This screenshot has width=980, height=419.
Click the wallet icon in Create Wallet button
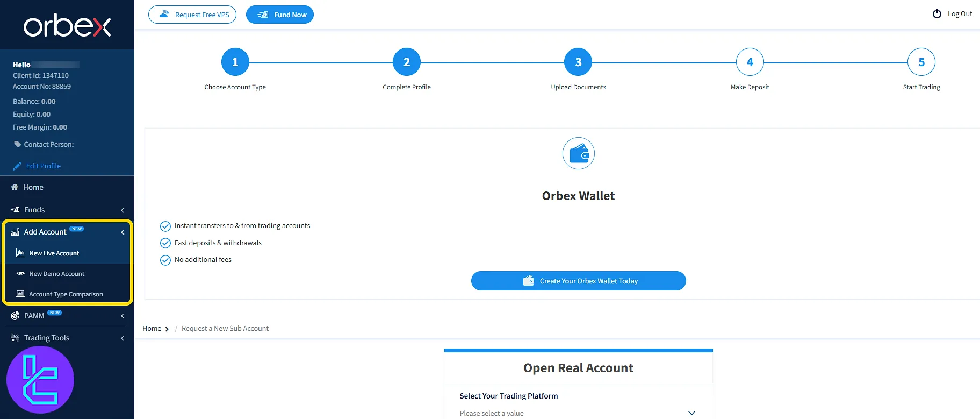529,281
